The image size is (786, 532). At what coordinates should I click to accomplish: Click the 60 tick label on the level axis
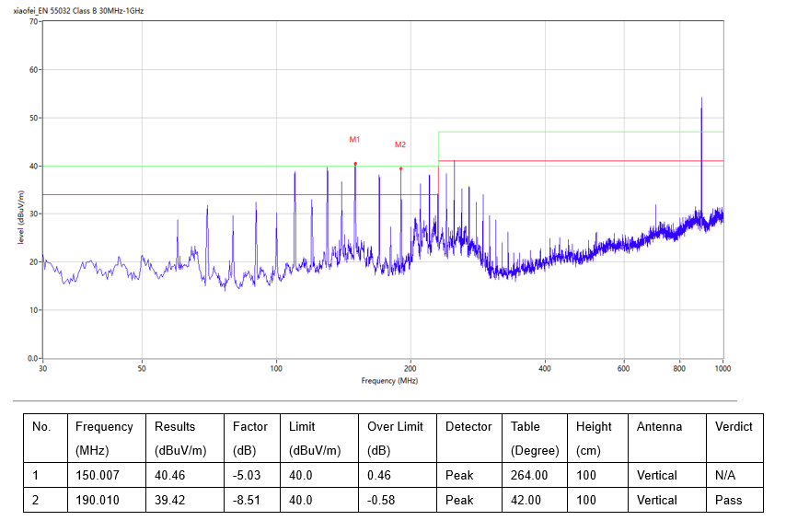coord(33,70)
